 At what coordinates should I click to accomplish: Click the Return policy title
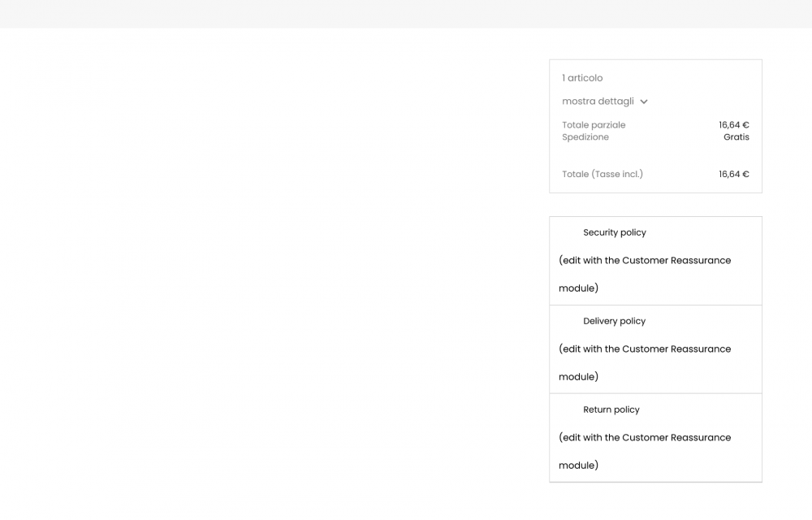[611, 409]
